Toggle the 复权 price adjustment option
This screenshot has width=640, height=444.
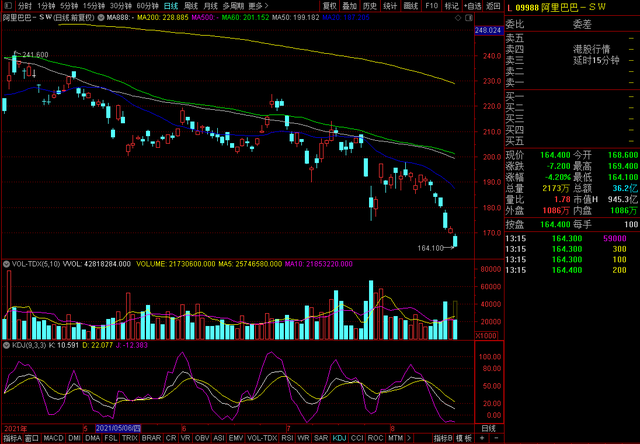click(330, 6)
